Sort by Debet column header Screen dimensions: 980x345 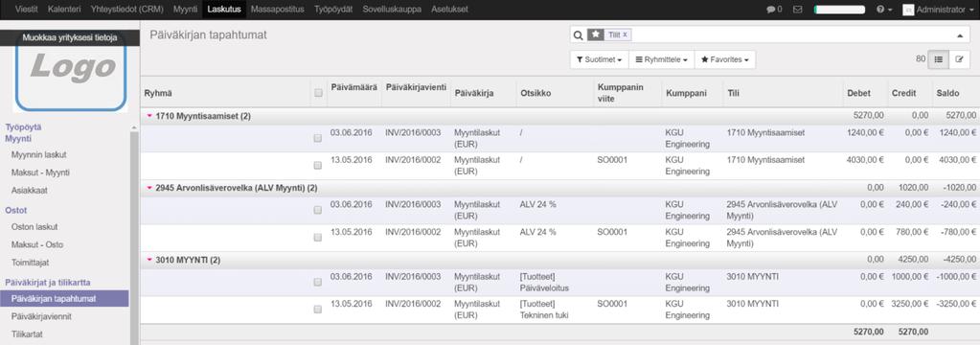point(858,93)
